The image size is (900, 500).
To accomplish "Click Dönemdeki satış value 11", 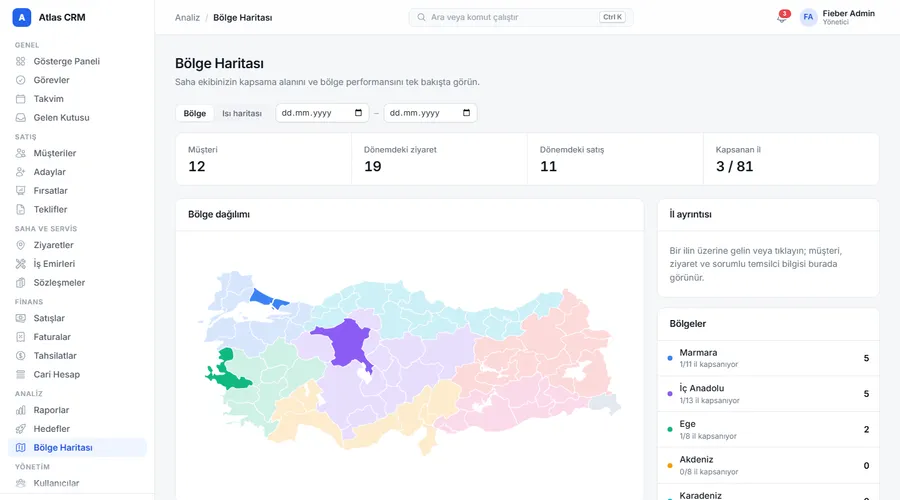I will point(548,166).
